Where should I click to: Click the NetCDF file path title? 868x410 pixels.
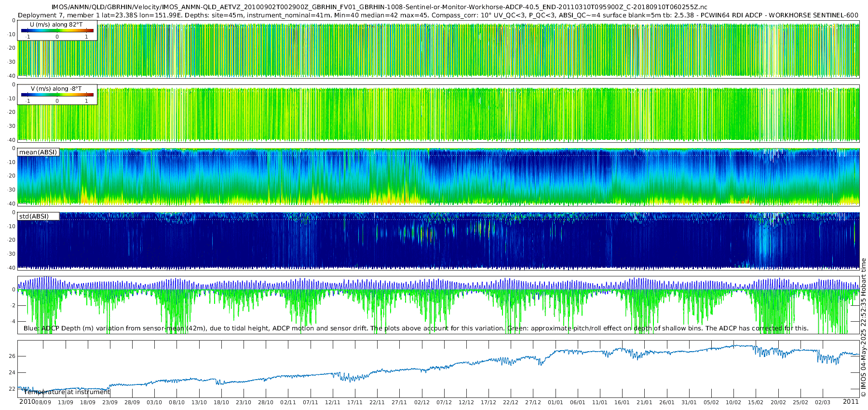point(380,7)
